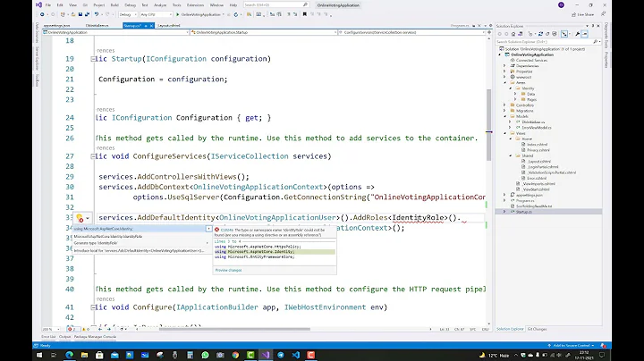Open the Error List tab
644x361 pixels.
tap(48, 337)
